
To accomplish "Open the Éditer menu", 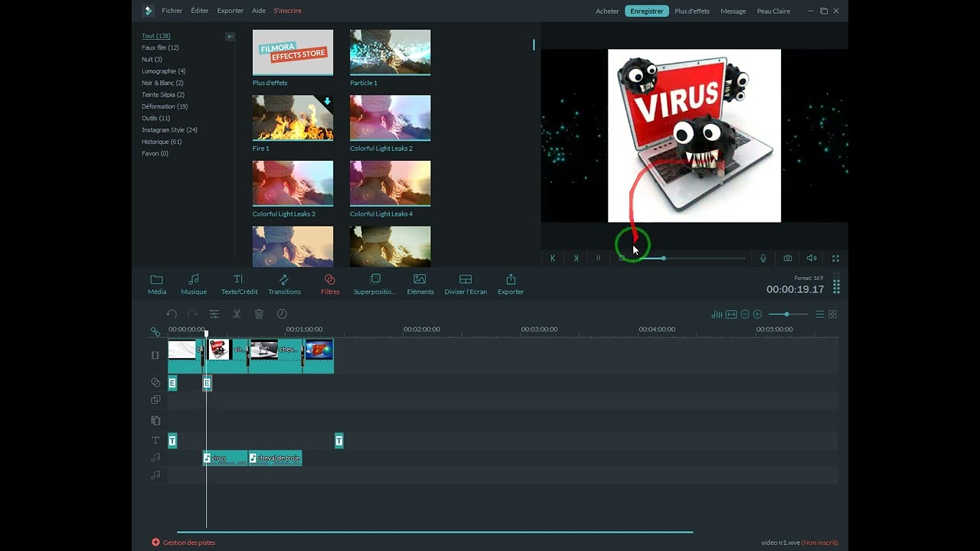I will 200,11.
